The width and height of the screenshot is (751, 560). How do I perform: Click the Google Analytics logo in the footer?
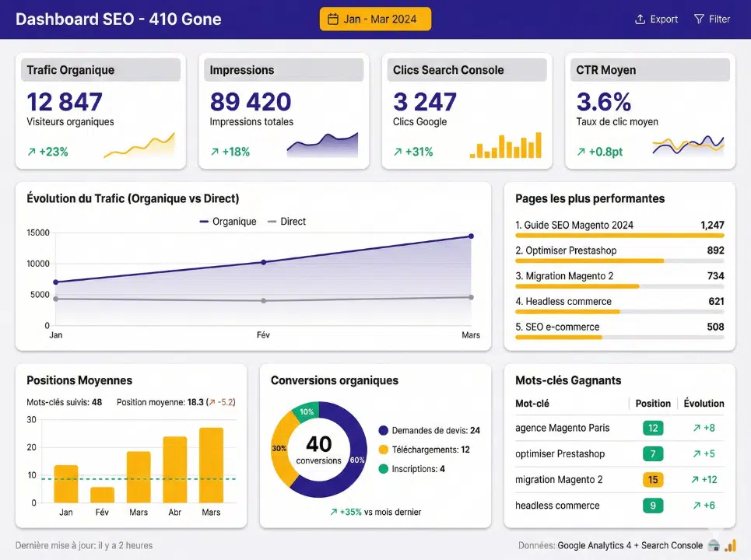click(732, 545)
